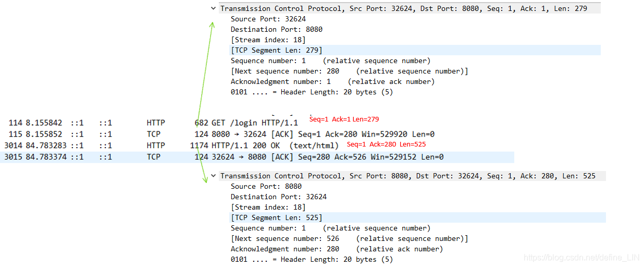Click the time value 8.155842
Image resolution: width=644 pixels, height=267 pixels.
(x=44, y=123)
